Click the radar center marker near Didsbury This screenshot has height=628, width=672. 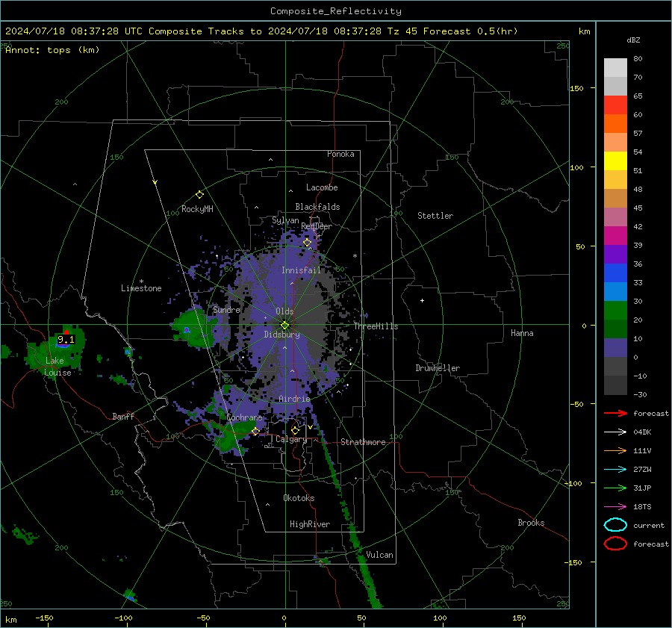284,326
